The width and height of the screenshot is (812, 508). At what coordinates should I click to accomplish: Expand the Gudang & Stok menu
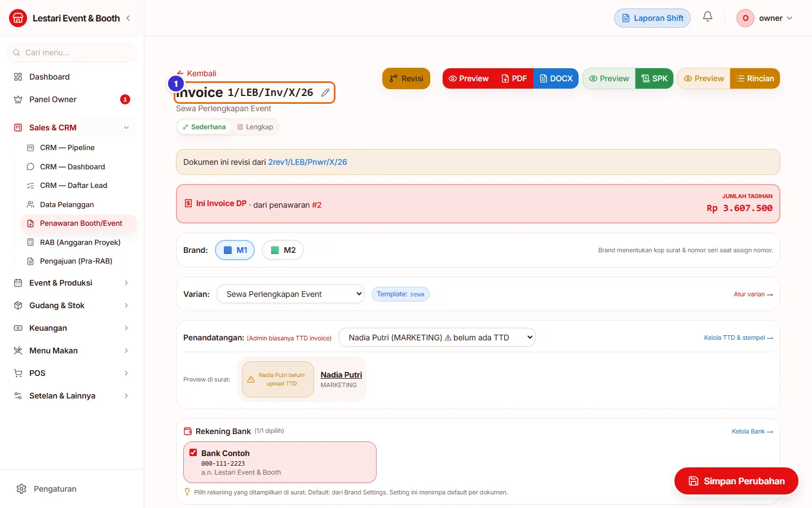coord(72,305)
